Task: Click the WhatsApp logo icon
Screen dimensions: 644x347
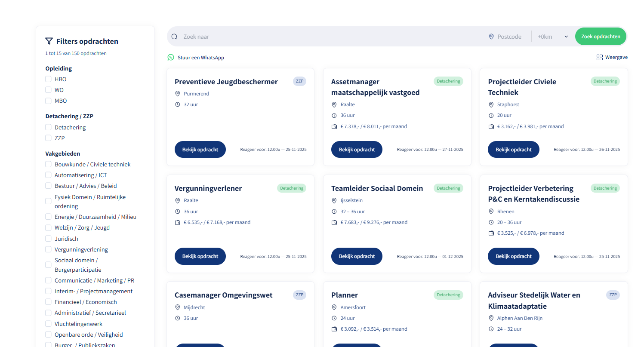Action: coord(171,57)
